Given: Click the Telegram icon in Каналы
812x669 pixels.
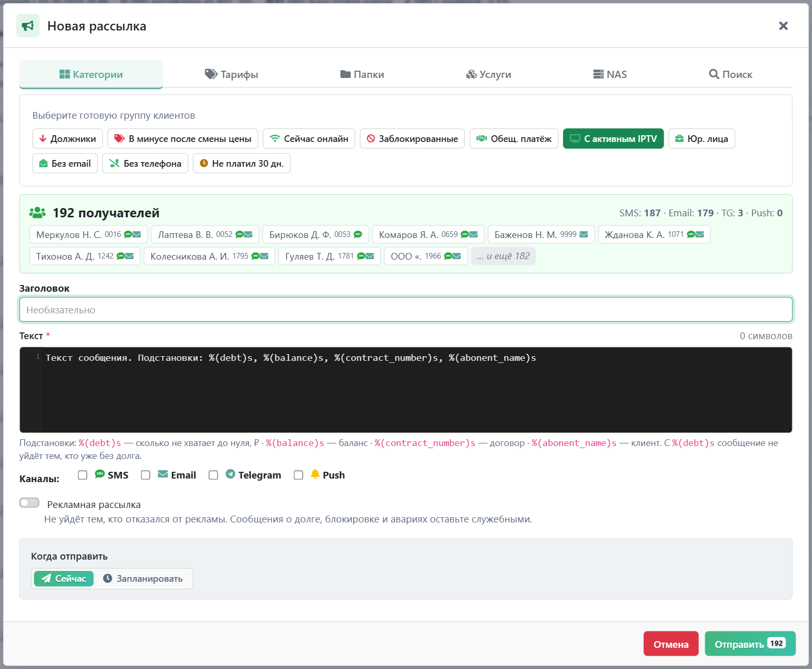Looking at the screenshot, I should tap(230, 474).
